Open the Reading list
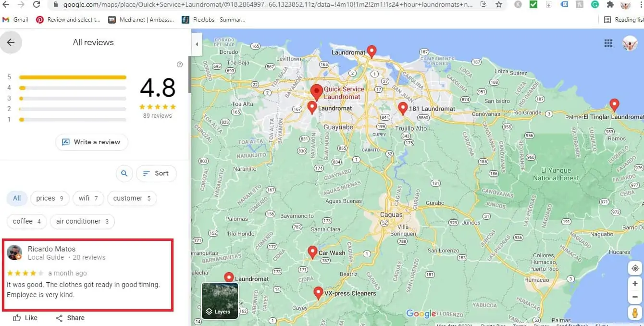This screenshot has width=644, height=326. (623, 20)
